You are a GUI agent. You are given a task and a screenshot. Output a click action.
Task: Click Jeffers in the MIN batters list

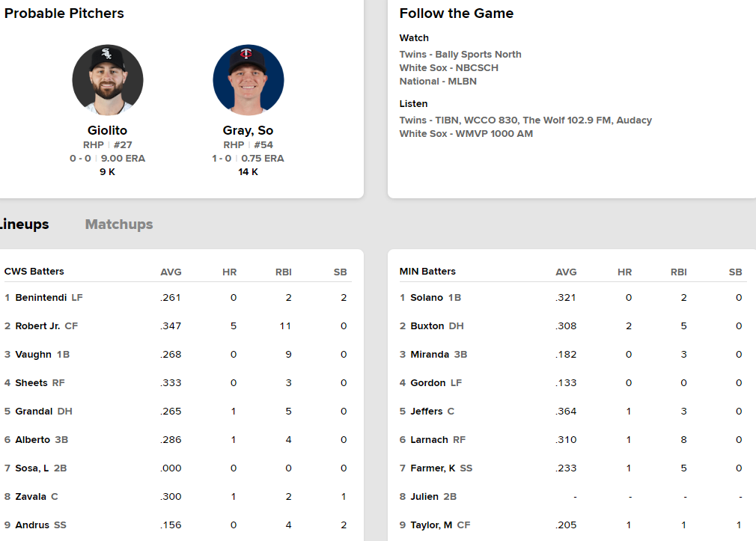427,412
